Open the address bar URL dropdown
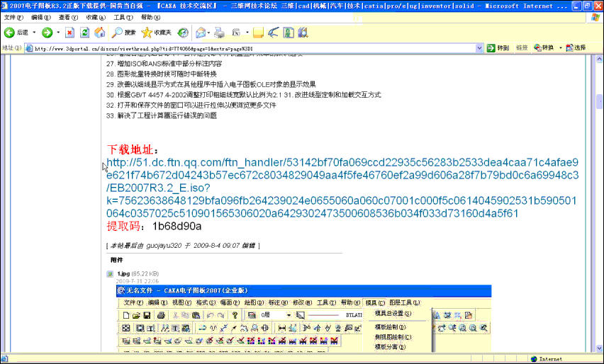604x364 pixels. coord(479,48)
